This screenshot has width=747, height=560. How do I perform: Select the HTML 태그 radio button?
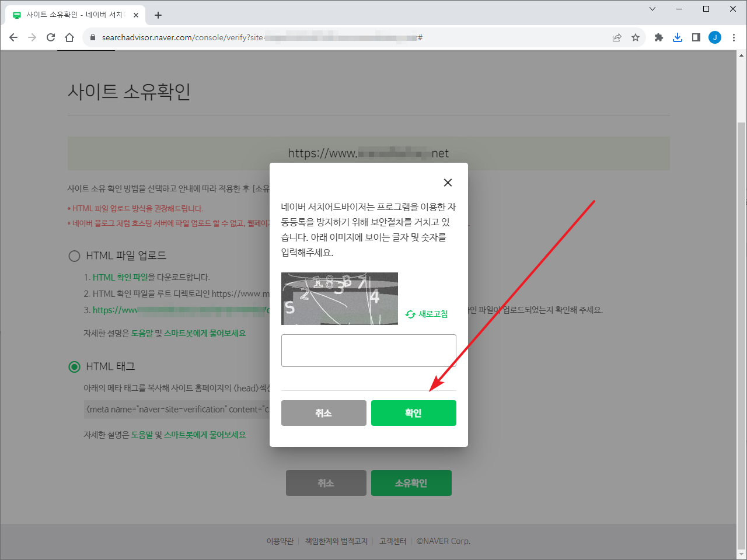coord(74,366)
